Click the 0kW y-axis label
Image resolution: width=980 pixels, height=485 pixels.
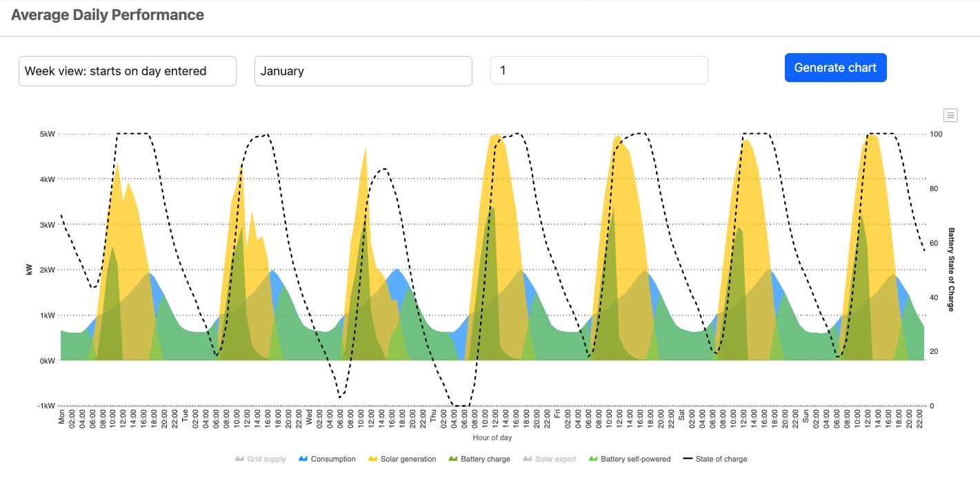point(47,361)
